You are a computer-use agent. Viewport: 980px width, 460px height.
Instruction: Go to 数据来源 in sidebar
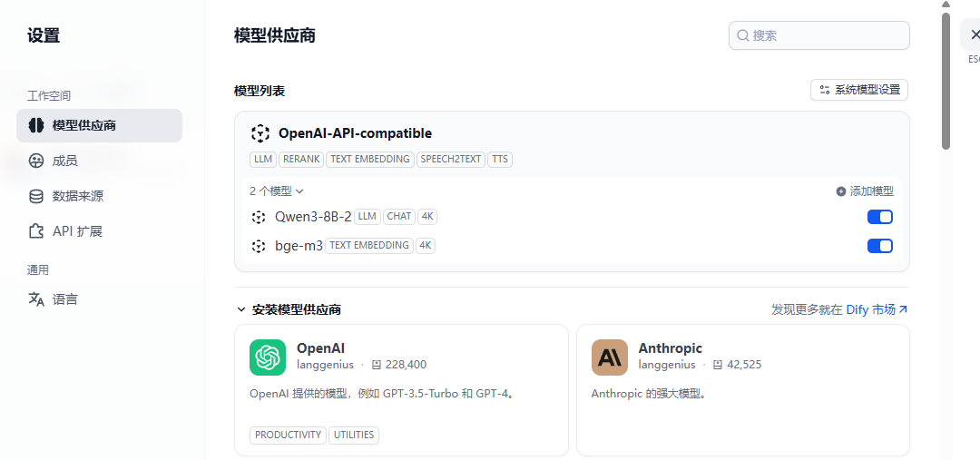pos(77,196)
